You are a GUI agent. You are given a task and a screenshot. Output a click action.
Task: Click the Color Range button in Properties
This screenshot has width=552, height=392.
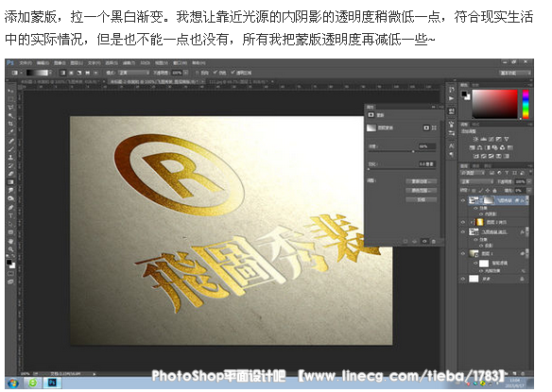(422, 191)
